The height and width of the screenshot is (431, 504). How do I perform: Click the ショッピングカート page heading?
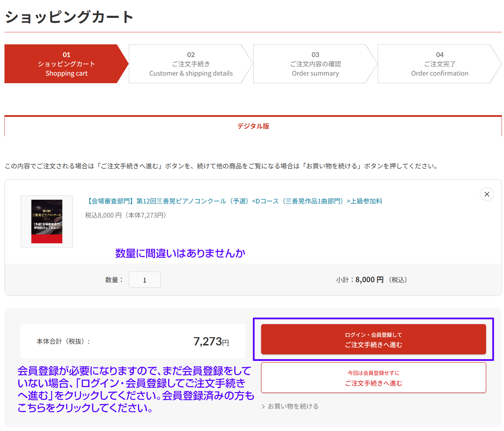(x=69, y=17)
